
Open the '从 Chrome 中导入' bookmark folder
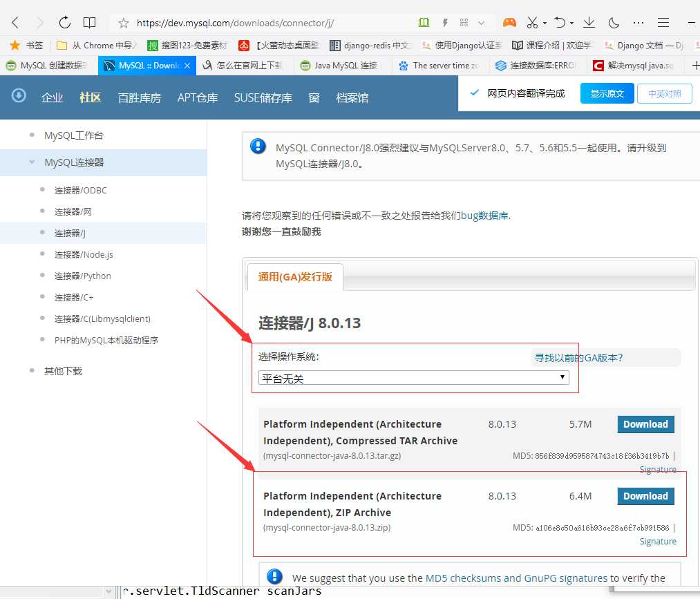pyautogui.click(x=97, y=45)
